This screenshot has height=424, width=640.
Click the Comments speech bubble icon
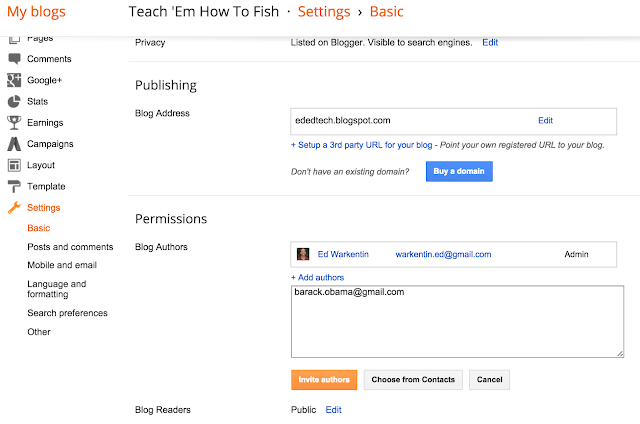pyautogui.click(x=14, y=59)
